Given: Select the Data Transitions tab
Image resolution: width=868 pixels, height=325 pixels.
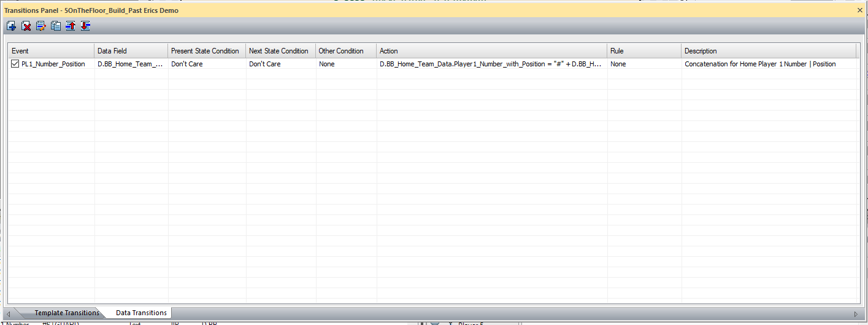Looking at the screenshot, I should [141, 313].
